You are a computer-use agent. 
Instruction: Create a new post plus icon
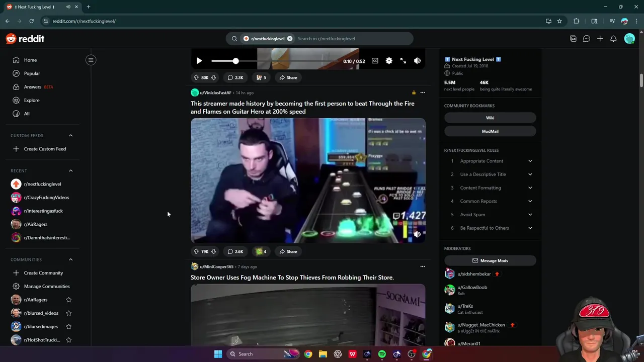(600, 39)
